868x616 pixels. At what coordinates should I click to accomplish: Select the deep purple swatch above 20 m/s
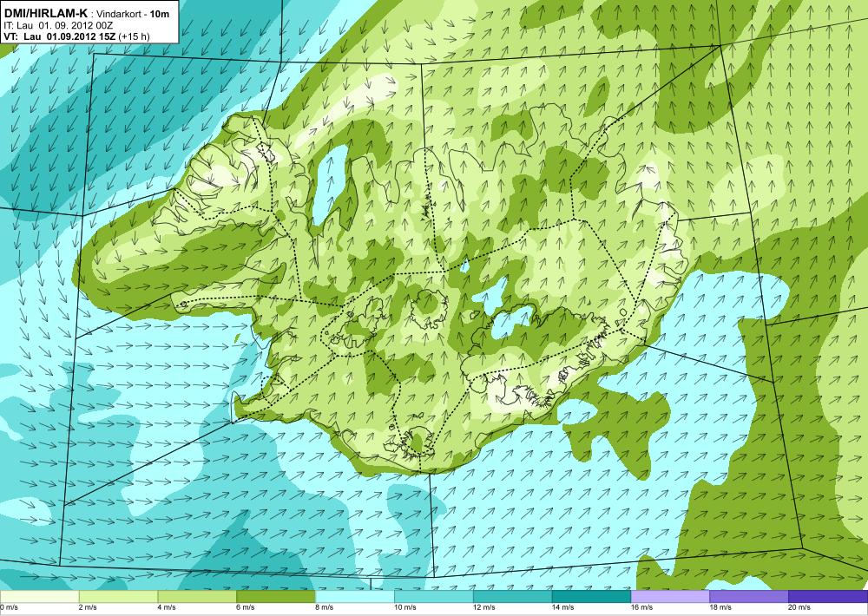(828, 597)
